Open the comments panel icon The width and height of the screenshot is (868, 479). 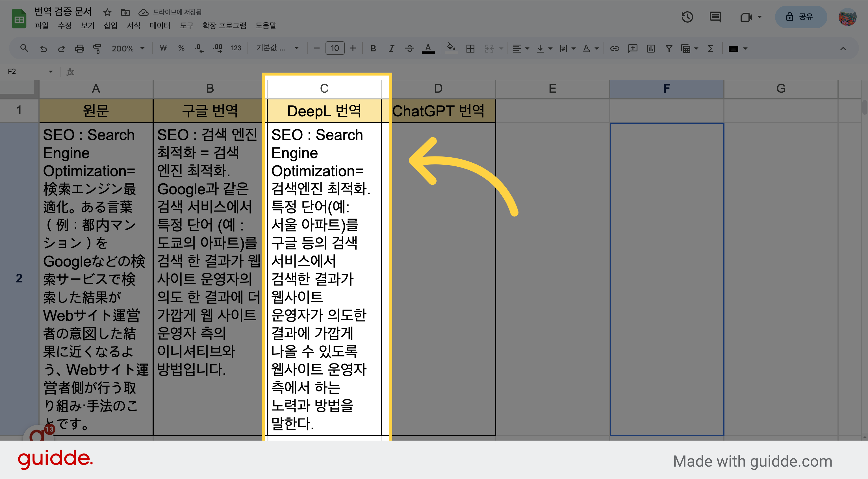pyautogui.click(x=715, y=17)
